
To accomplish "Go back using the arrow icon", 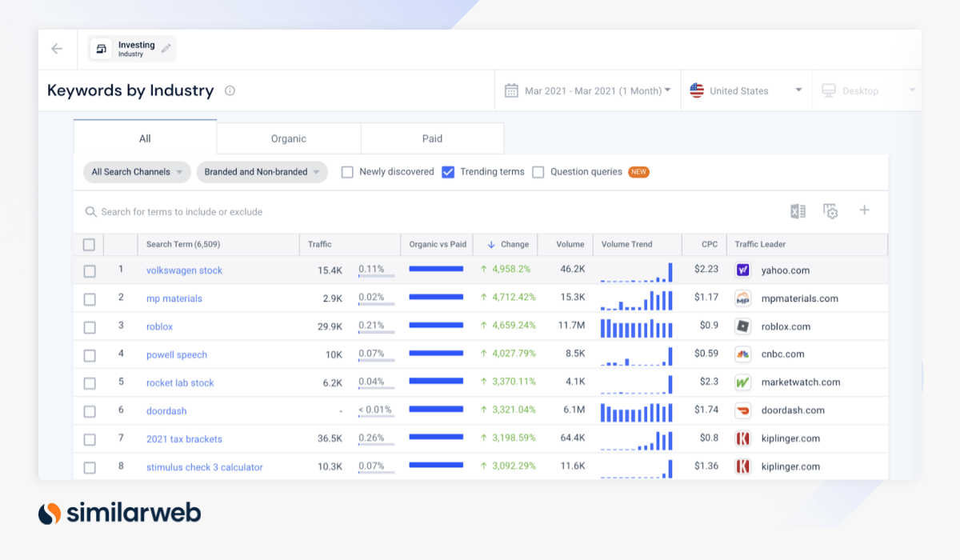I will [x=56, y=48].
